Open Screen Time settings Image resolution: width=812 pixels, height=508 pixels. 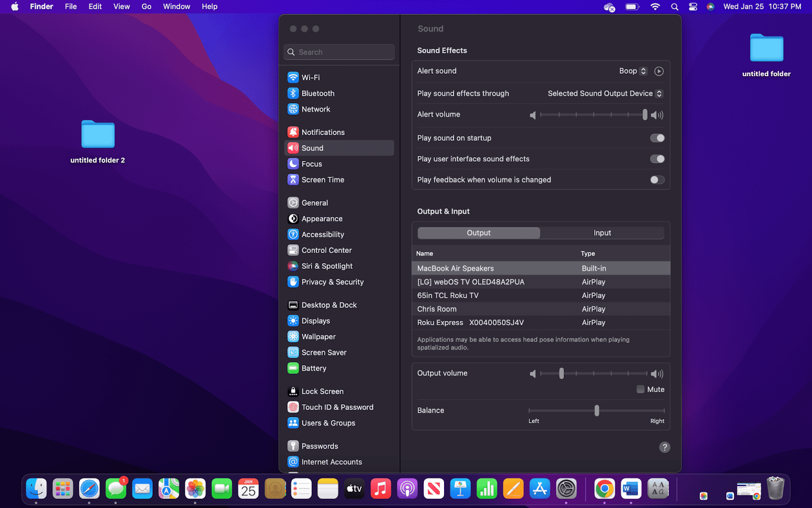tap(339, 180)
